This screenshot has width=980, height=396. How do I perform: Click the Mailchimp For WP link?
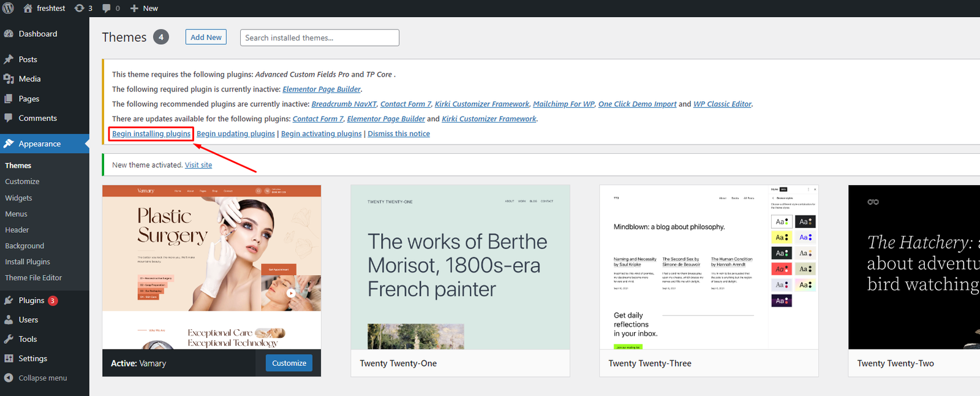pos(563,104)
